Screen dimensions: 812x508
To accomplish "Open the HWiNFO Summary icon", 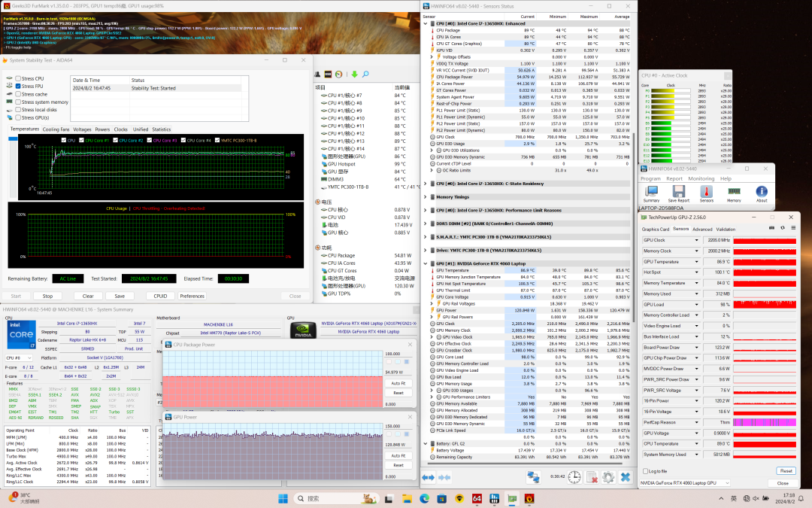I will (x=651, y=193).
